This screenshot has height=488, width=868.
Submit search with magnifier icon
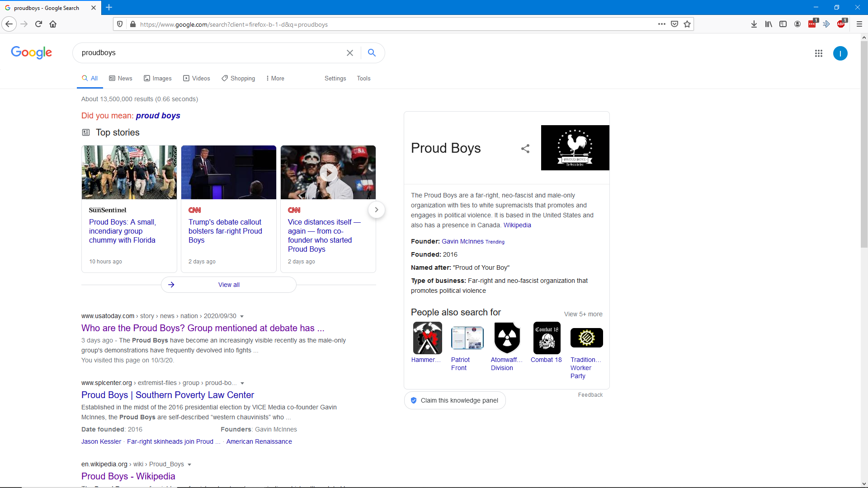[x=372, y=53]
